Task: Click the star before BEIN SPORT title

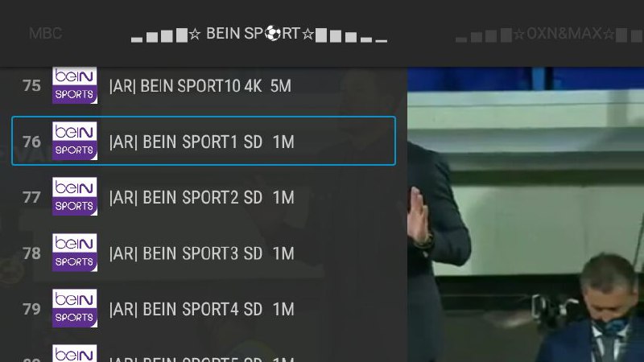Action: 195,34
